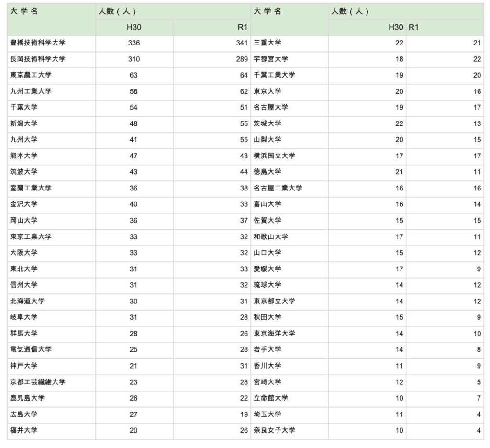Select the 三重大学 cell

coord(267,43)
